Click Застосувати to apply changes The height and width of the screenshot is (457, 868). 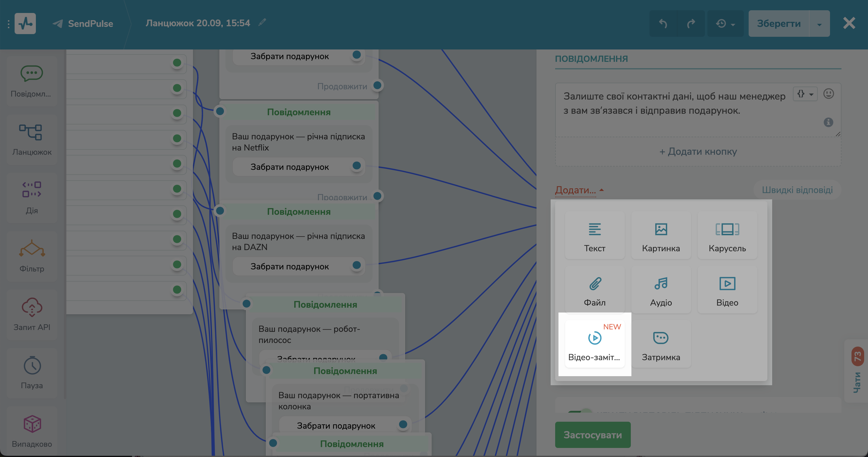pos(593,435)
